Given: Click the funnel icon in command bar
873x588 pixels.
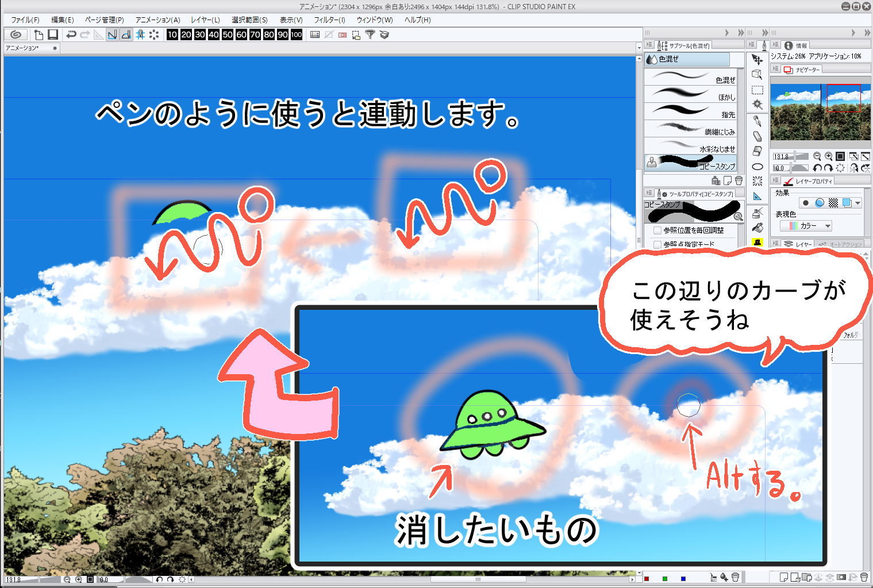Looking at the screenshot, I should [x=370, y=34].
